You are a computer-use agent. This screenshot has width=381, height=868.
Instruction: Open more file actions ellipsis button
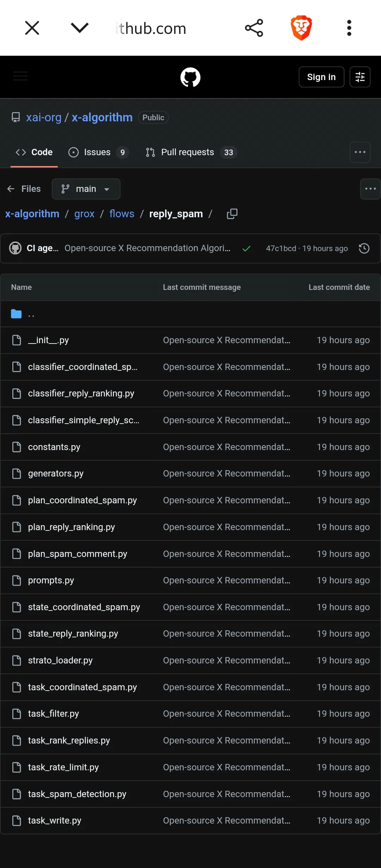pos(370,189)
